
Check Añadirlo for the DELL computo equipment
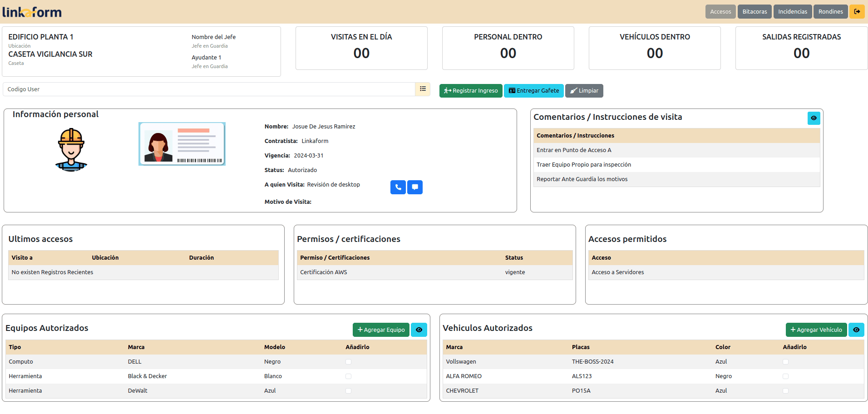tap(348, 362)
